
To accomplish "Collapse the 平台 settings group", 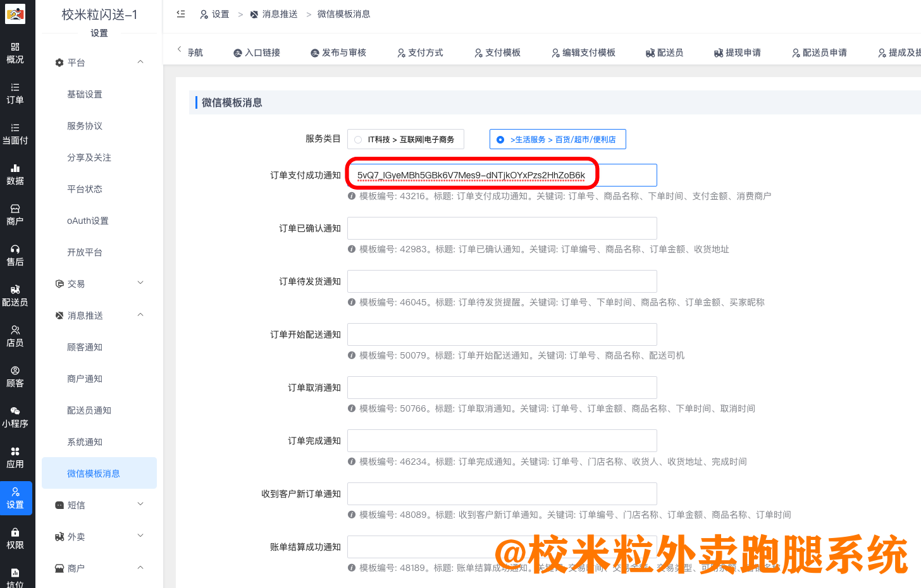I will (99, 62).
